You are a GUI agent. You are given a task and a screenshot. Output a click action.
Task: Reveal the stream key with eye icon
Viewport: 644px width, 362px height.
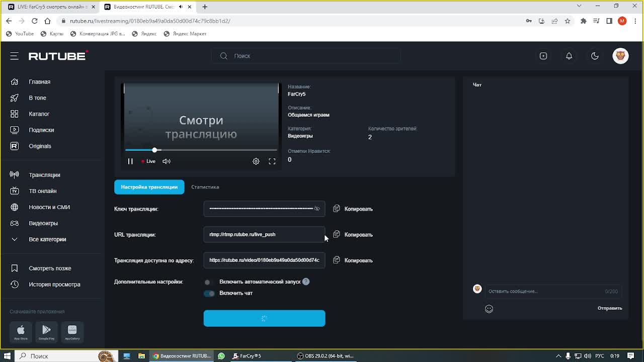pos(317,209)
